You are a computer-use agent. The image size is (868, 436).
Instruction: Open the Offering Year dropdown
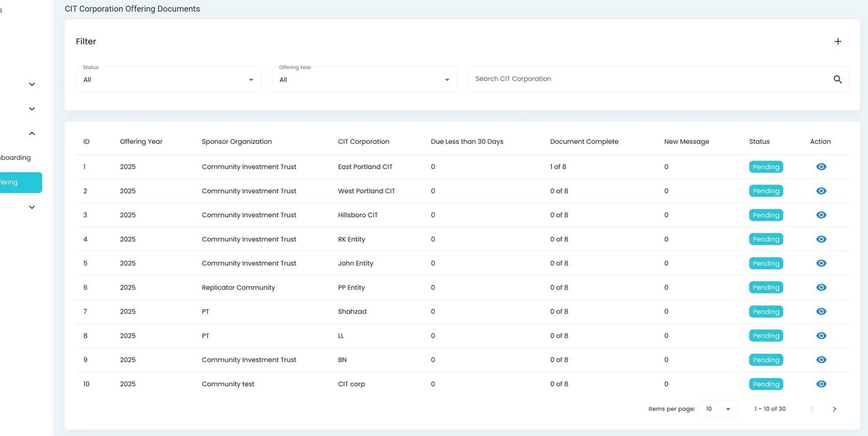[x=364, y=79]
